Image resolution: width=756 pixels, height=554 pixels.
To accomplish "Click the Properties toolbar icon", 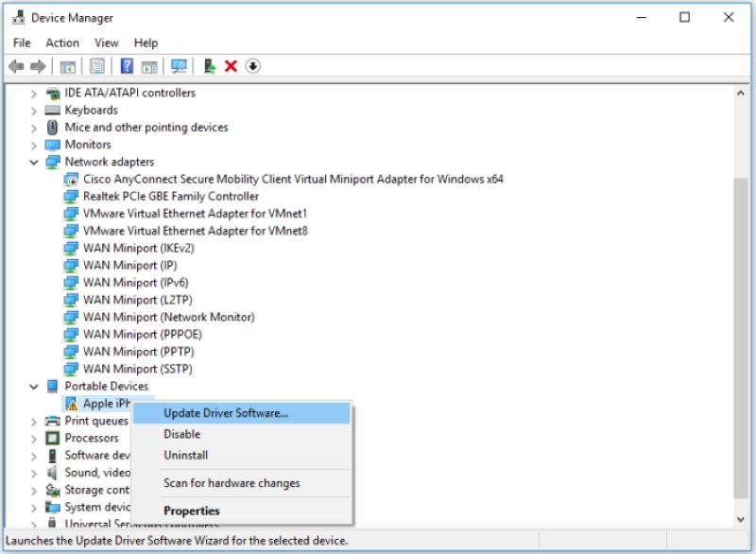I will [95, 65].
